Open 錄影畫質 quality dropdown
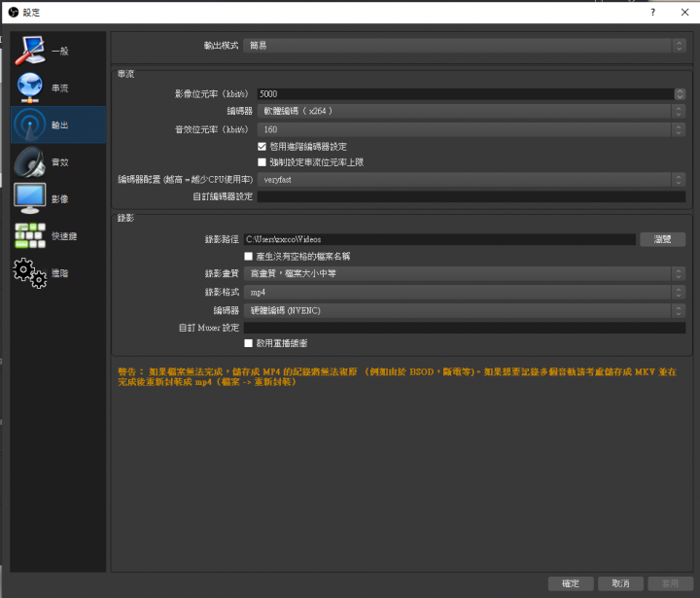 pyautogui.click(x=465, y=273)
